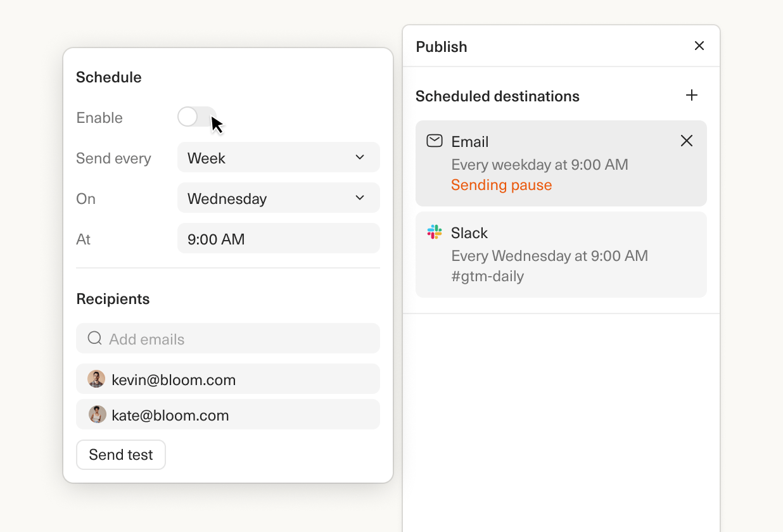
Task: Click the Send test button
Action: (x=120, y=455)
